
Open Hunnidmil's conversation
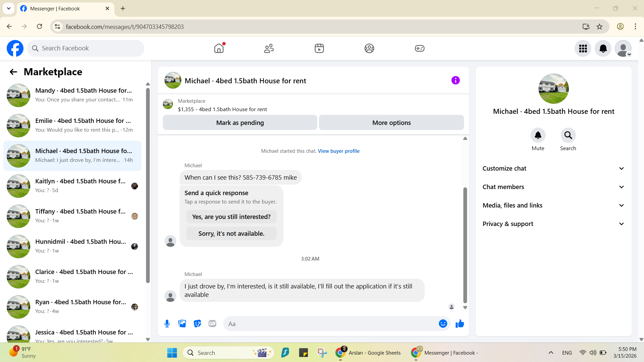click(x=72, y=246)
